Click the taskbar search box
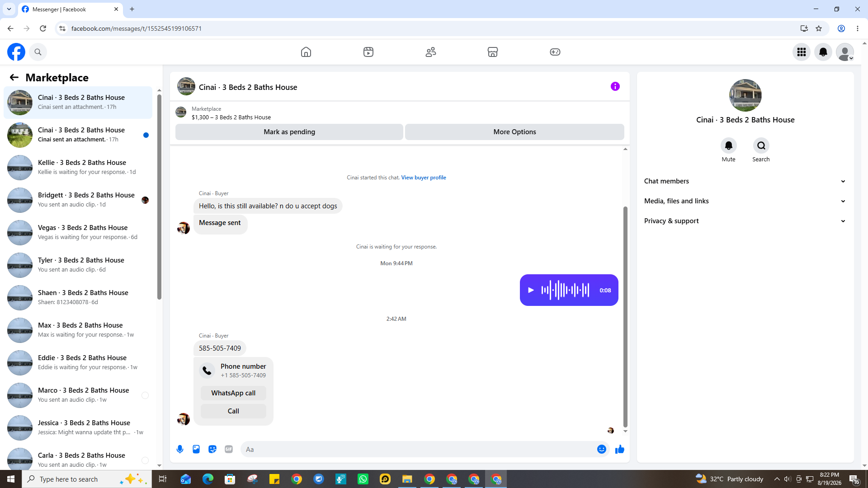The image size is (868, 488). pos(87,479)
